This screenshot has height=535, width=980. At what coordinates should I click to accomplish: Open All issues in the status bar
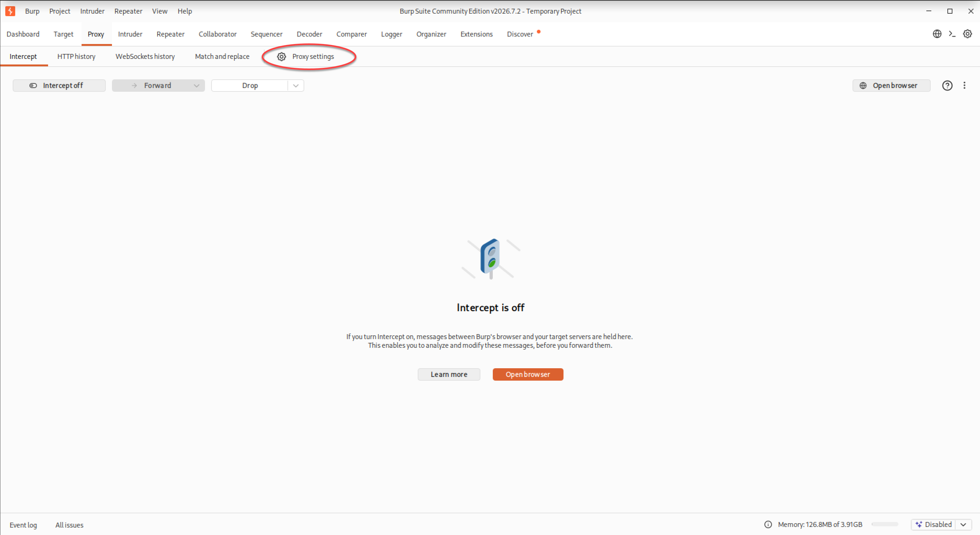[69, 525]
